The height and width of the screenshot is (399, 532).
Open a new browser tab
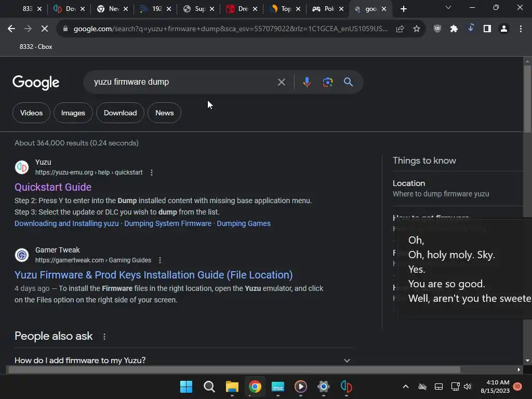[403, 9]
